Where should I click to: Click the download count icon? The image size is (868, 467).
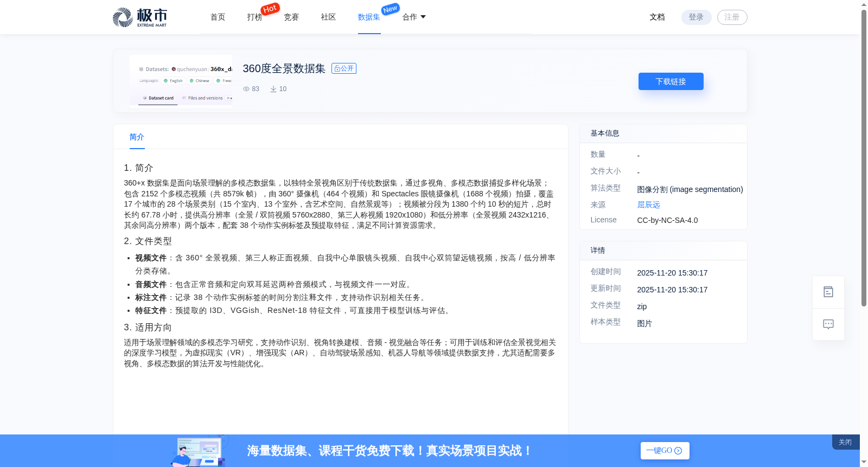click(273, 89)
